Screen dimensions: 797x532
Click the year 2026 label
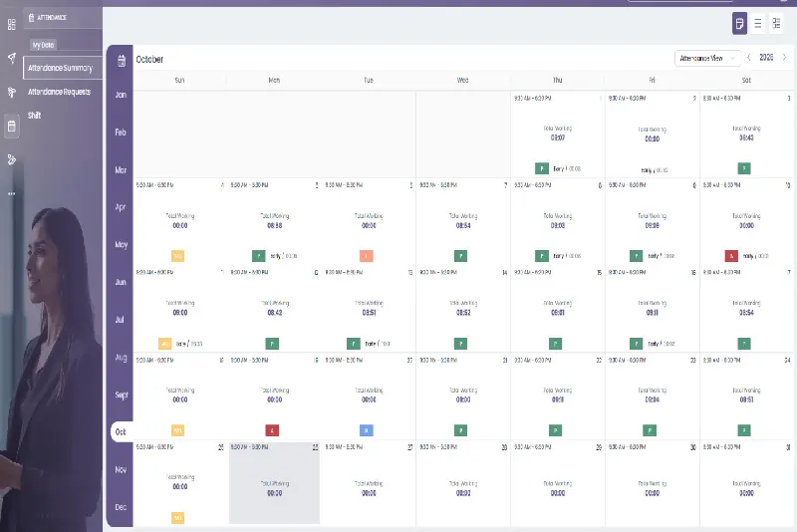point(766,58)
